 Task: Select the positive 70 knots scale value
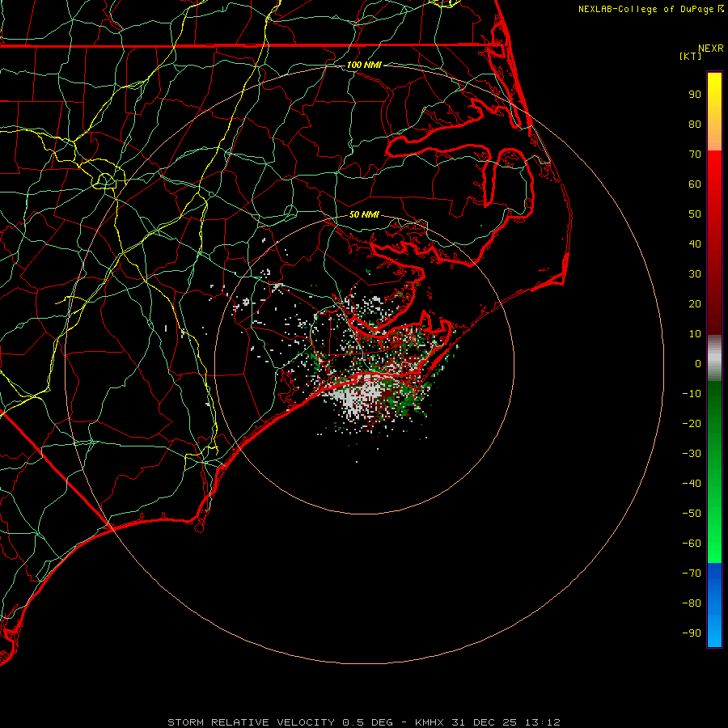[695, 154]
